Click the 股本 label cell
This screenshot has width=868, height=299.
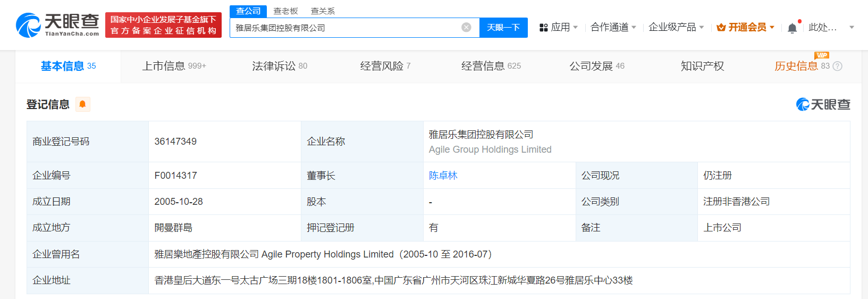tap(362, 202)
